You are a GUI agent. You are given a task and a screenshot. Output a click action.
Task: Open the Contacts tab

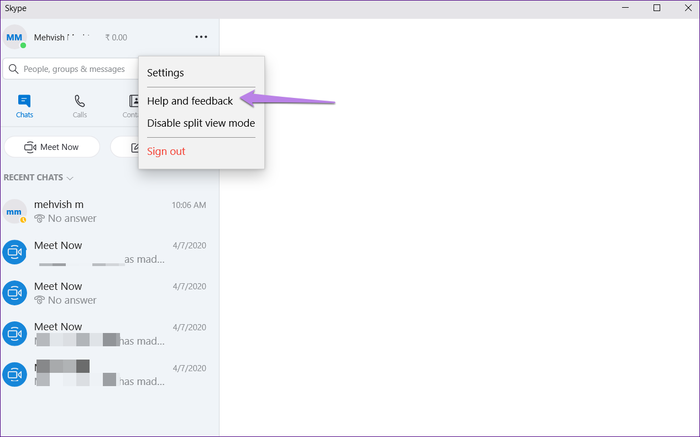[133, 106]
